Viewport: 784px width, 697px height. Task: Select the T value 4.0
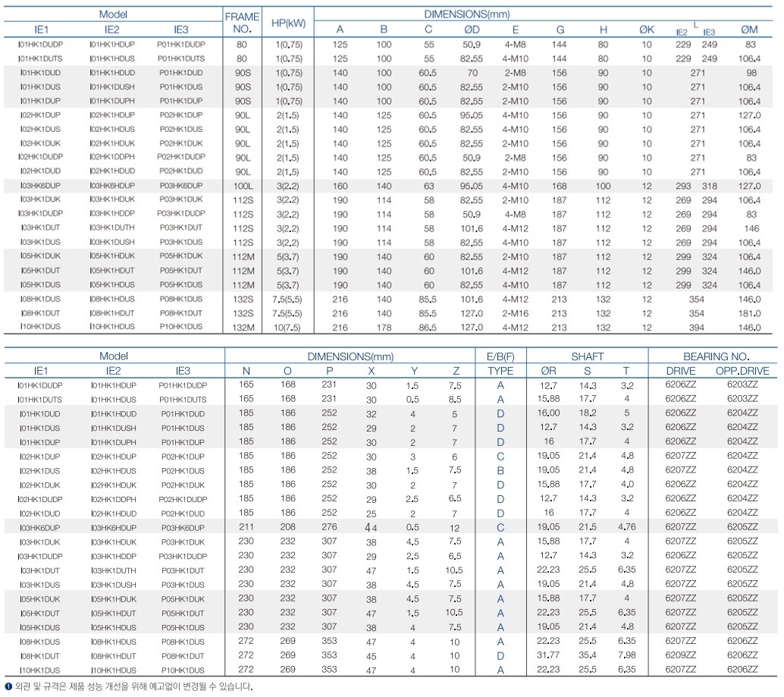(628, 485)
